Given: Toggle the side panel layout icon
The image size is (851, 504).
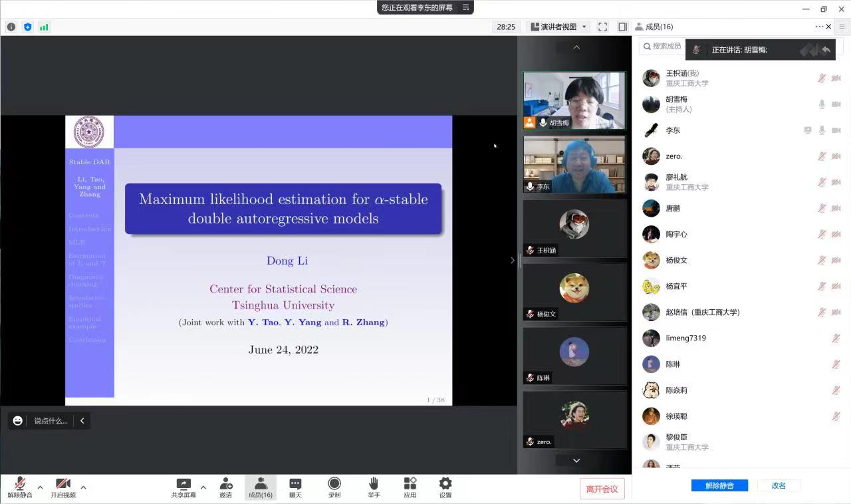Looking at the screenshot, I should coord(622,27).
